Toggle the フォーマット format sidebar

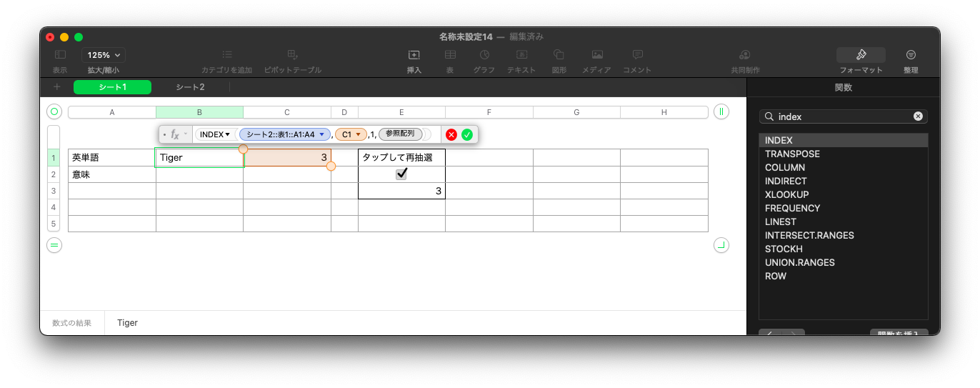861,55
